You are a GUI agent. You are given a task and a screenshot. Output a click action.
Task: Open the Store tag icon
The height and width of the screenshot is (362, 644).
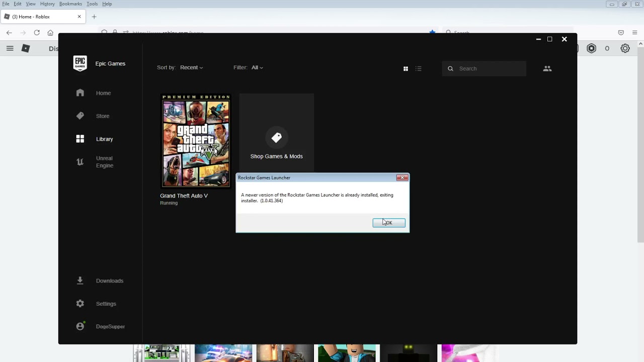click(80, 116)
